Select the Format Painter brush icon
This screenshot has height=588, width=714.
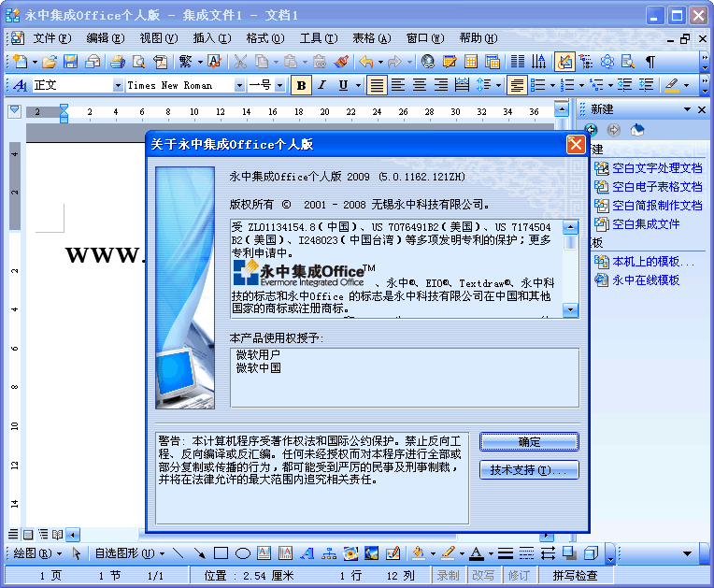pos(341,61)
